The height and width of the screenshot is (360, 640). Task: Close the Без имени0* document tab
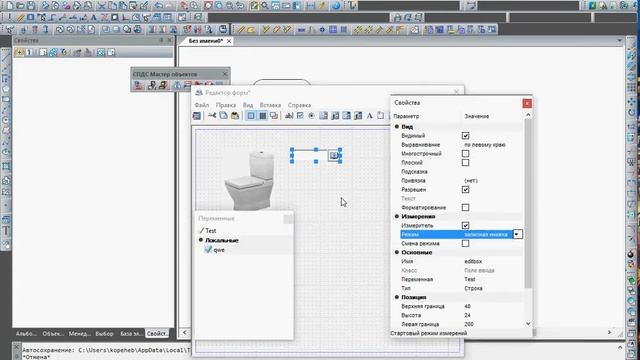coord(229,41)
